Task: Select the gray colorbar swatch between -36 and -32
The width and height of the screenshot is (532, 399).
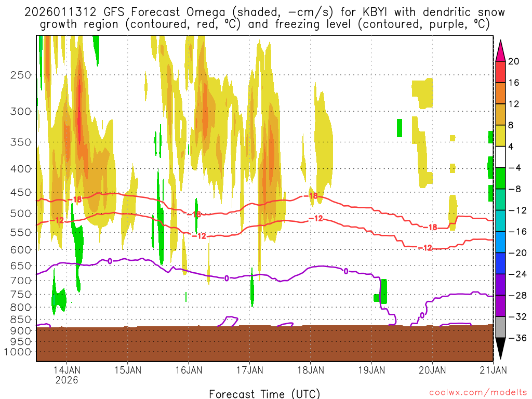Action: [500, 327]
